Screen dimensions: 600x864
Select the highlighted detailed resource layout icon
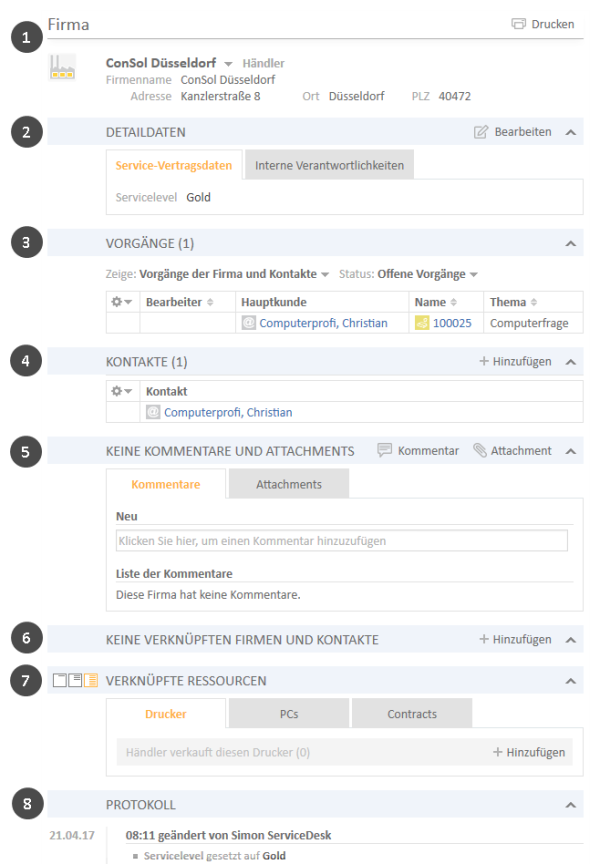[90, 681]
